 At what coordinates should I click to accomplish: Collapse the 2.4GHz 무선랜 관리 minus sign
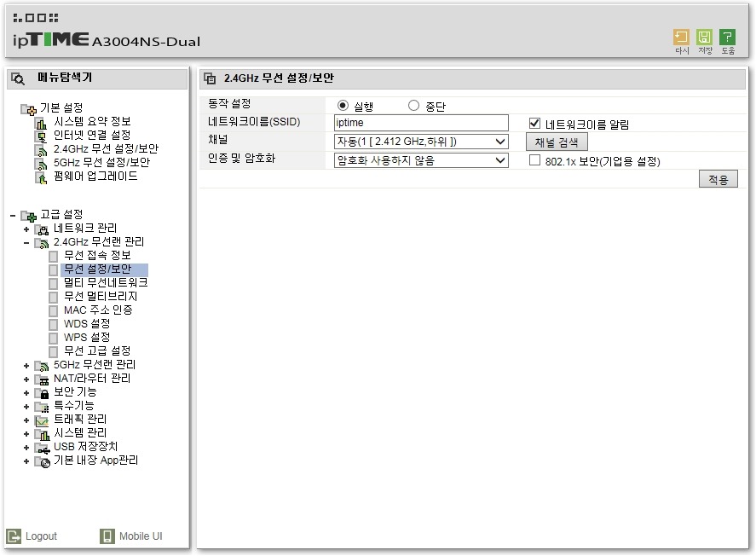tap(26, 243)
